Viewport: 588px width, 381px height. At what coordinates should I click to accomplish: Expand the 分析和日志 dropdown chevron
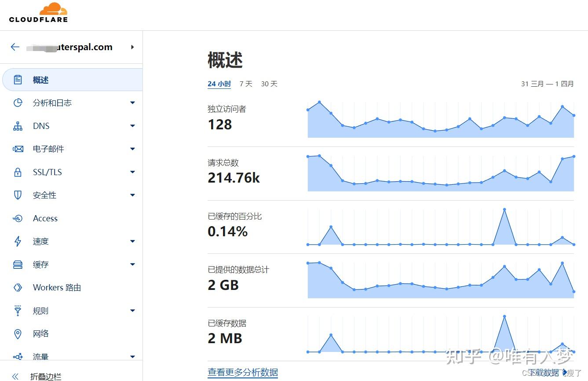tap(132, 103)
